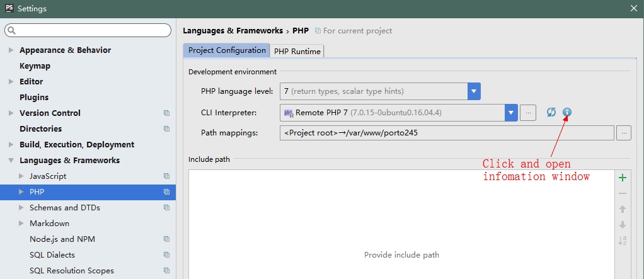Click the green plus add include path icon
The width and height of the screenshot is (644, 279).
click(623, 178)
